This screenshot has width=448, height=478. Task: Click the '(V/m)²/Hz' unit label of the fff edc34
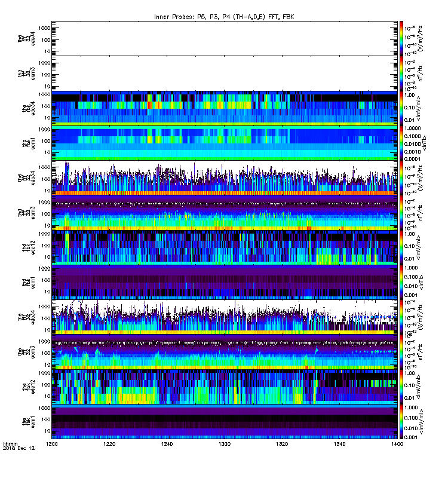(421, 317)
